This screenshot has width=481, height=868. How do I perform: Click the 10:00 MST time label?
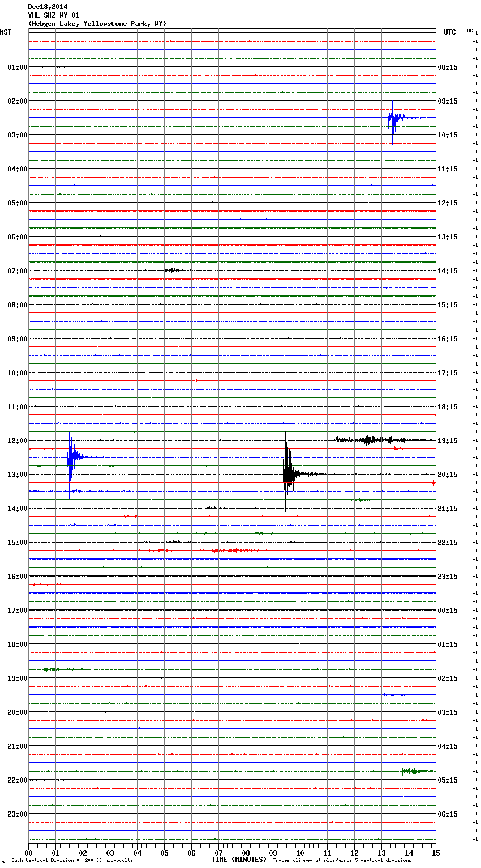pos(17,373)
